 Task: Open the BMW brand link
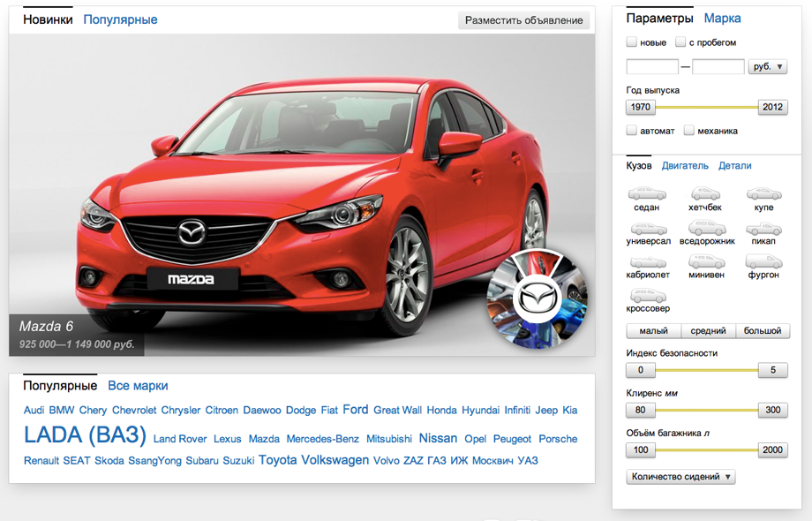click(x=62, y=410)
